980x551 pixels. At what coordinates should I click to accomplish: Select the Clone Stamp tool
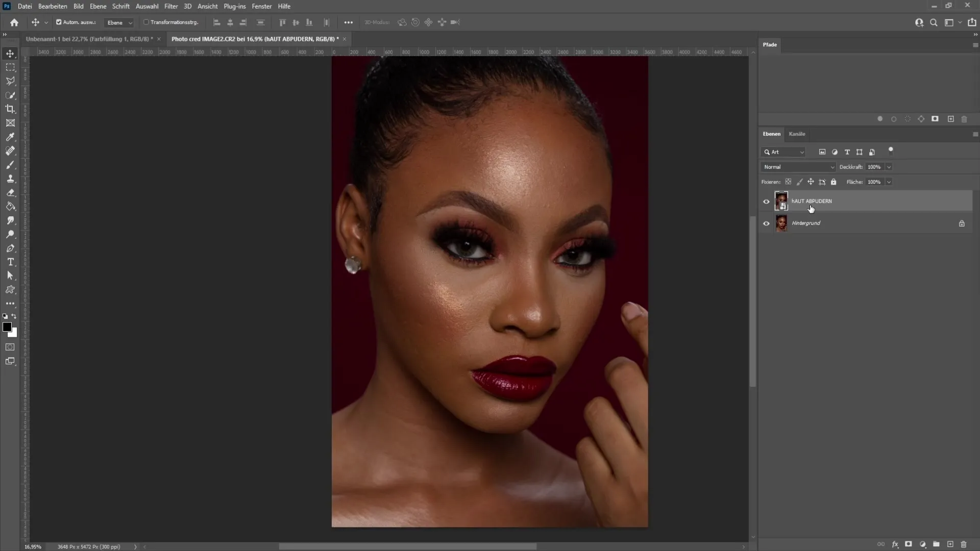11,179
